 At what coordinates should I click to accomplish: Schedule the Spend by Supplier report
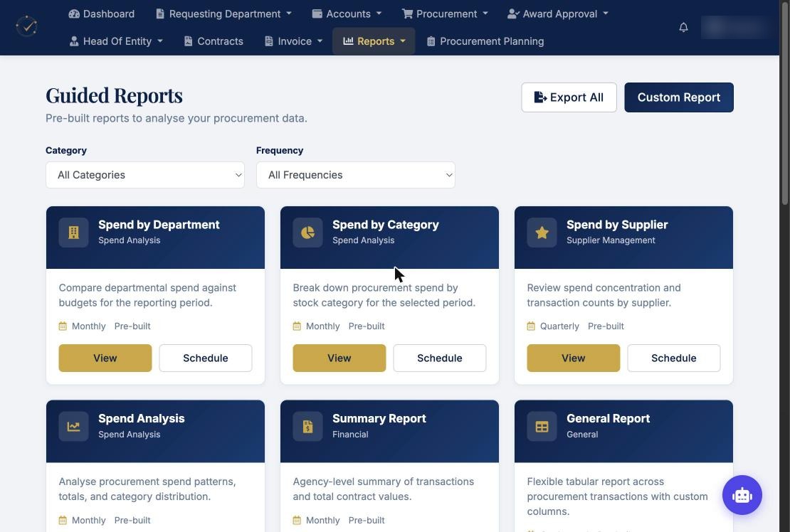pyautogui.click(x=673, y=358)
